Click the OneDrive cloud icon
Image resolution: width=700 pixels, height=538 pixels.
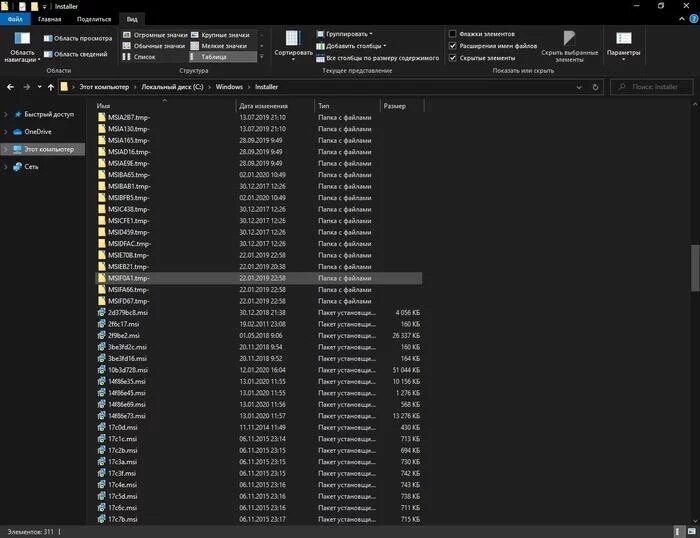point(17,132)
